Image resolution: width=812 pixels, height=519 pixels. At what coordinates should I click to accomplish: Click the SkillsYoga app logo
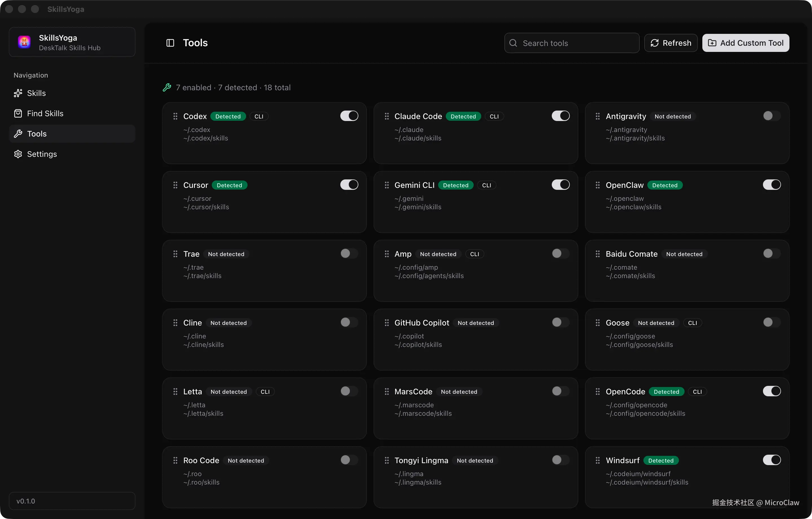point(24,42)
